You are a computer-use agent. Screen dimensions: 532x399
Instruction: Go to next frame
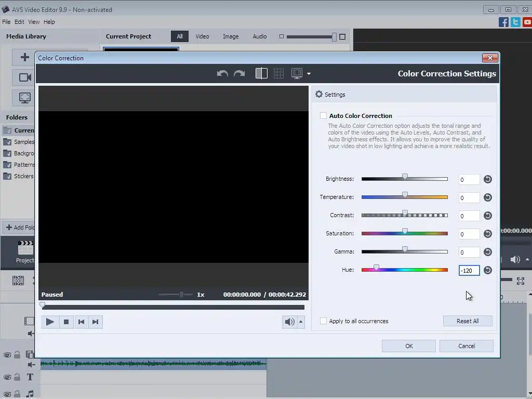[96, 322]
